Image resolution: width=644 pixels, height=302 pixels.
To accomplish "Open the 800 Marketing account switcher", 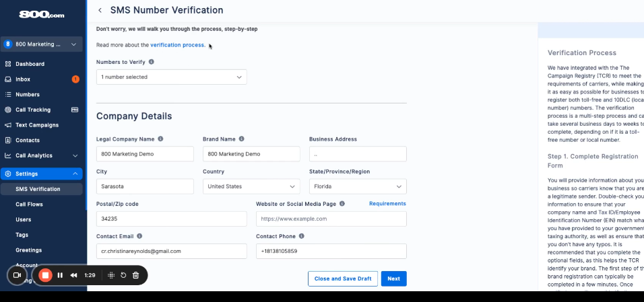I will click(x=42, y=44).
